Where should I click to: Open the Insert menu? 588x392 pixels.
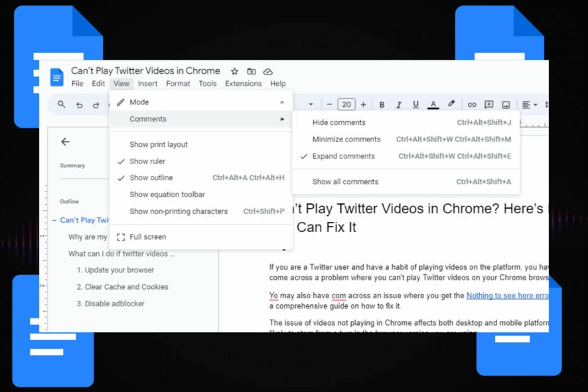tap(147, 83)
